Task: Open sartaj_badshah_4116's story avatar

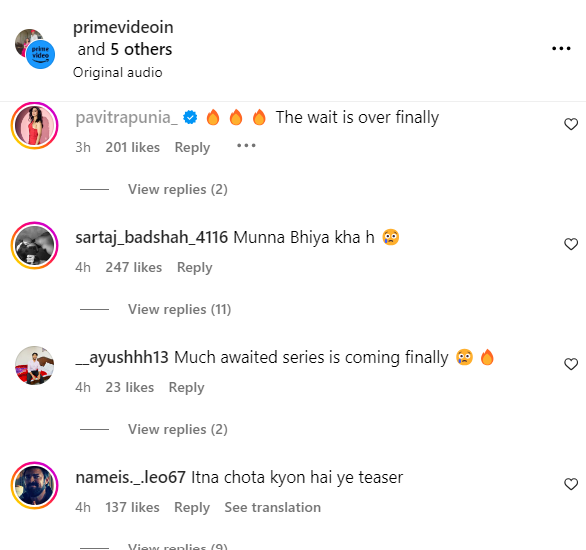Action: click(x=34, y=245)
